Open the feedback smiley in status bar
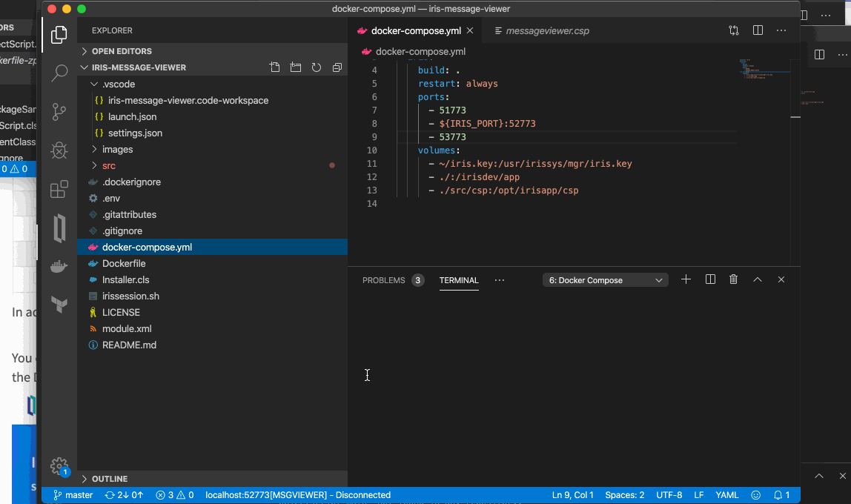The image size is (851, 504). pos(755,495)
